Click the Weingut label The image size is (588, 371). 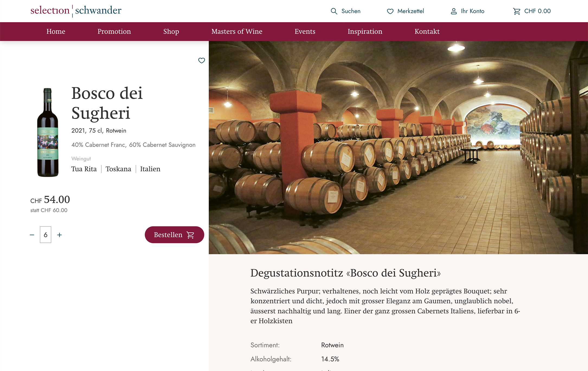81,159
